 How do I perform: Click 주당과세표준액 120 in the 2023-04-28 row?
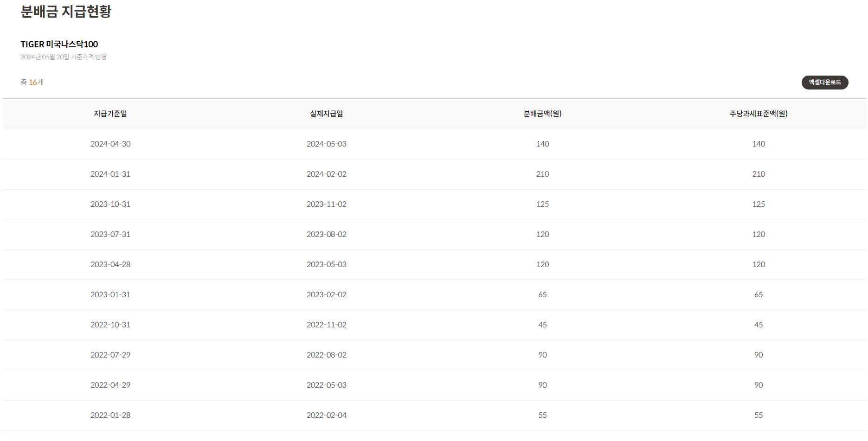pos(759,264)
